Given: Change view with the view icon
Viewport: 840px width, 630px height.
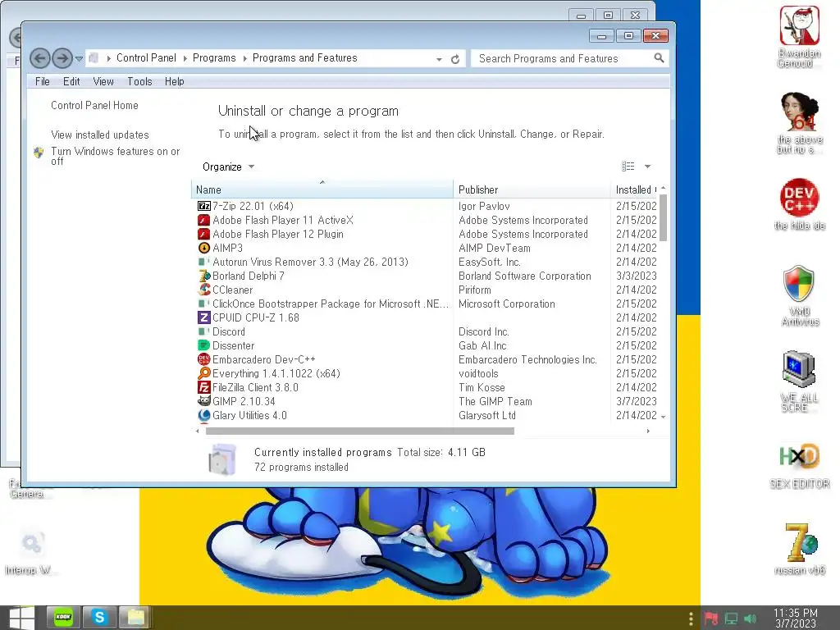Looking at the screenshot, I should (x=628, y=167).
